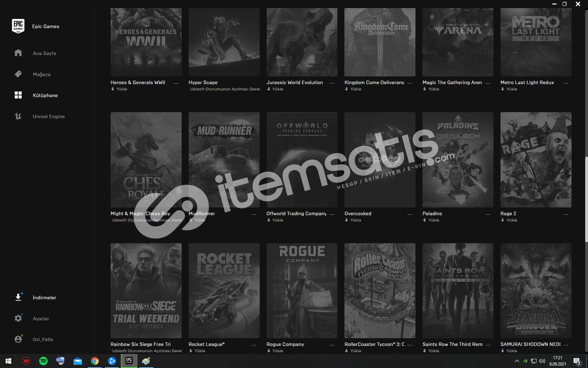The width and height of the screenshot is (588, 368).
Task: Open options menu for Jurassic World Evolution
Action: click(x=332, y=83)
